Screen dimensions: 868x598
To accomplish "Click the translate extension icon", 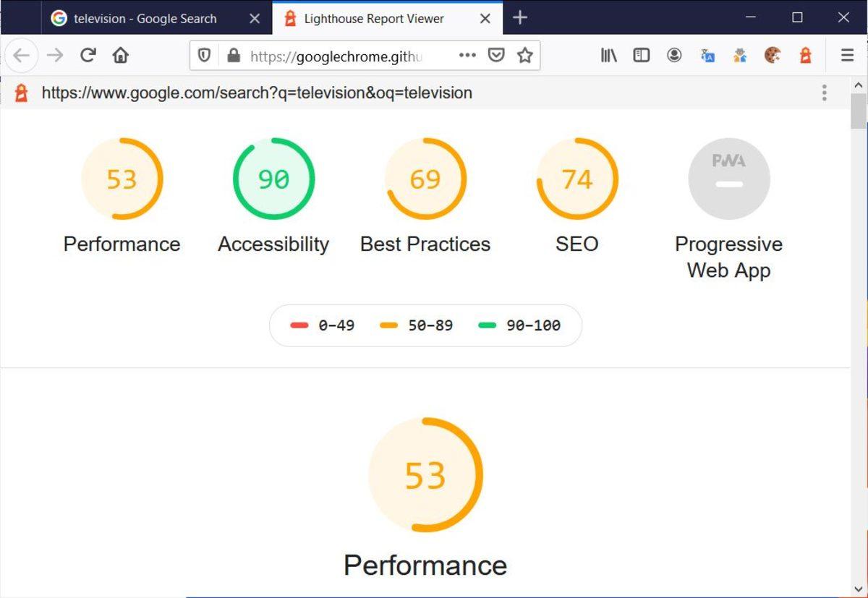I will [707, 55].
